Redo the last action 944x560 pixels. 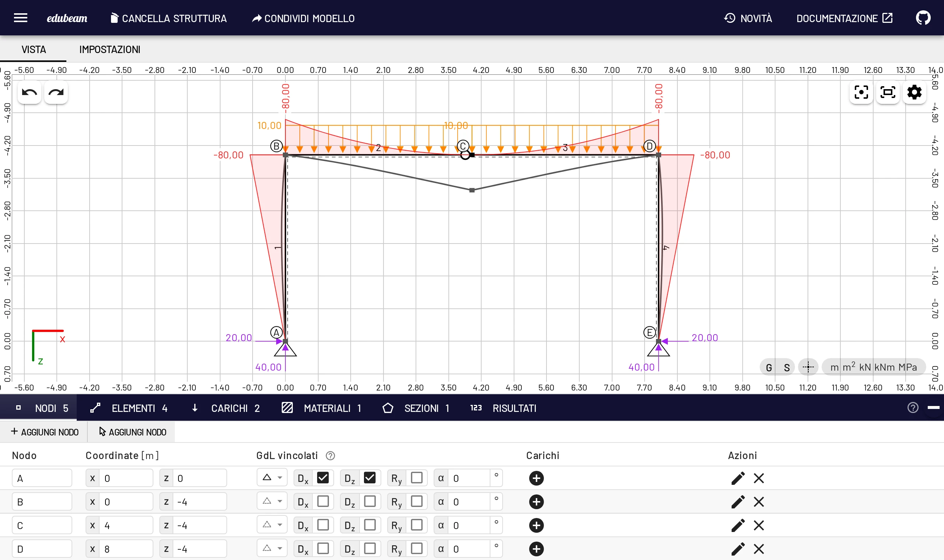56,92
